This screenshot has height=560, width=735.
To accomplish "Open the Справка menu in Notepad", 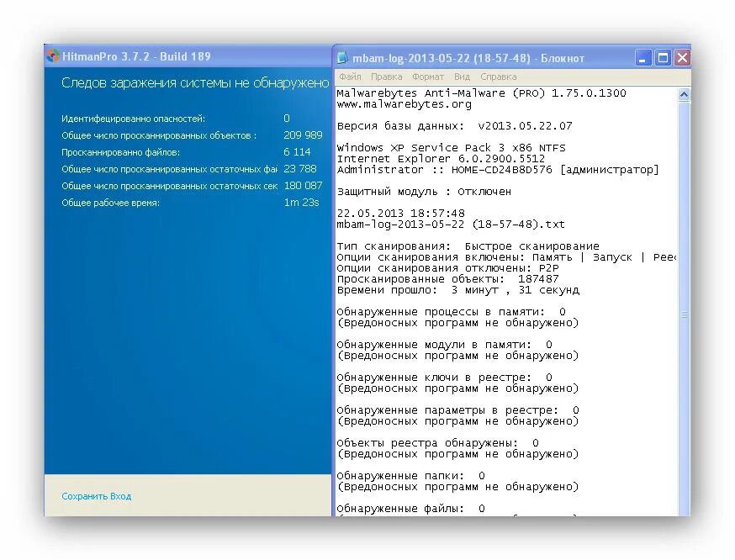I will (499, 77).
